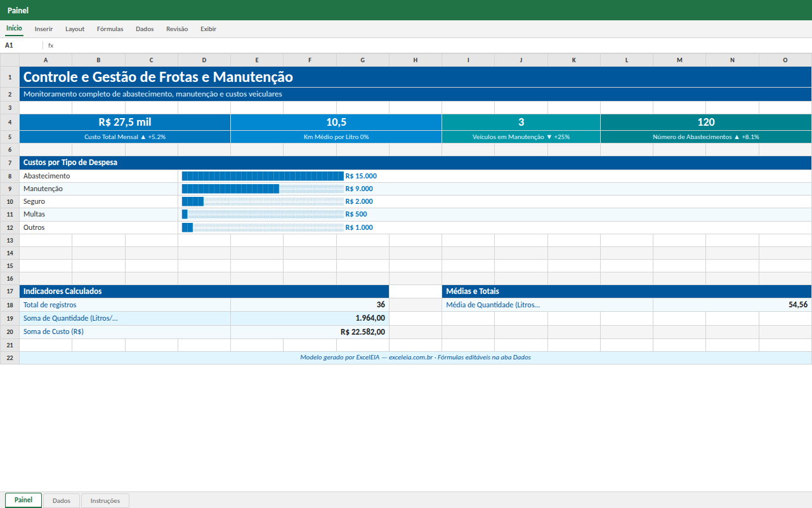Open the Inserir ribbon tab
The image size is (812, 508).
[x=44, y=29]
